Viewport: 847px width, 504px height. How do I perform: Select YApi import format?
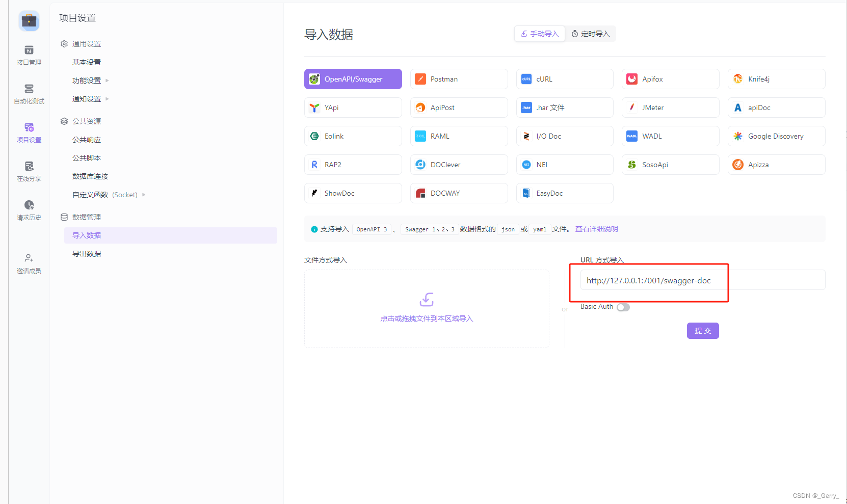coord(353,108)
